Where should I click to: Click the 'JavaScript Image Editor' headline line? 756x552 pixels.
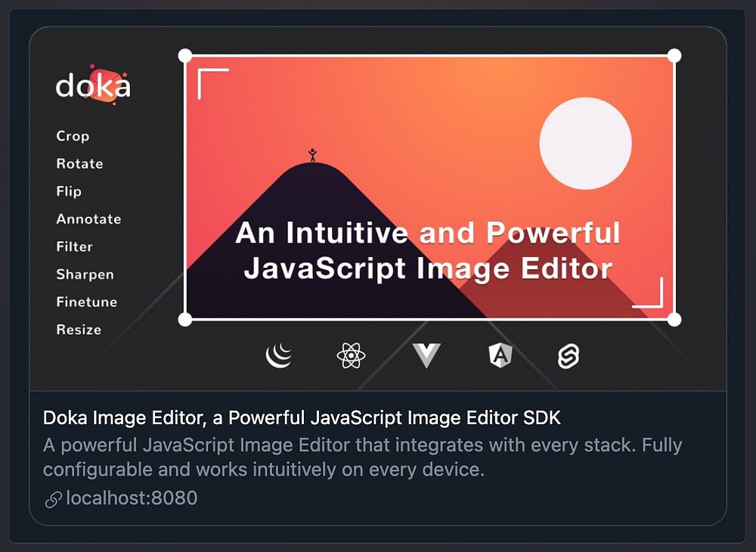click(428, 268)
